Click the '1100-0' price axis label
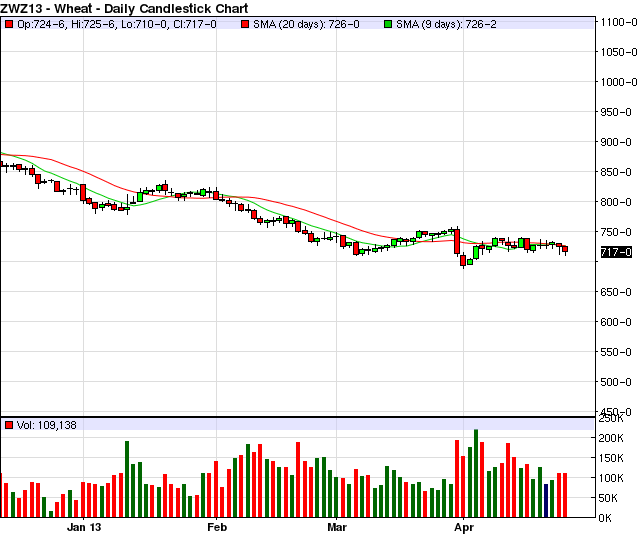The width and height of the screenshot is (640, 536). (618, 22)
